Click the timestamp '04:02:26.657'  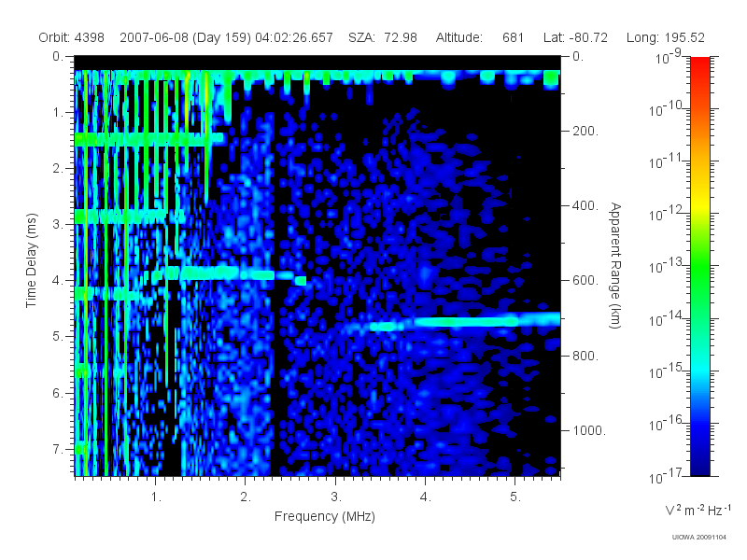[294, 37]
